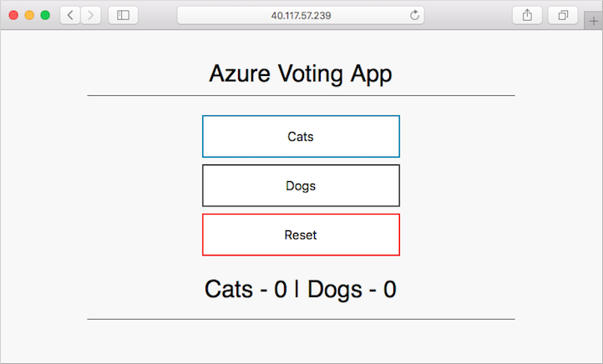603x364 pixels.
Task: Click the "Dogs - 0" vote count
Action: tap(352, 290)
